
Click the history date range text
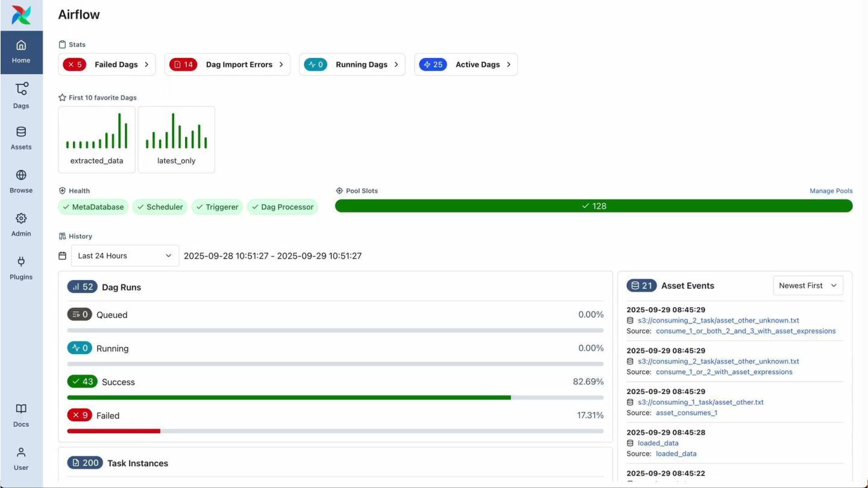tap(272, 255)
